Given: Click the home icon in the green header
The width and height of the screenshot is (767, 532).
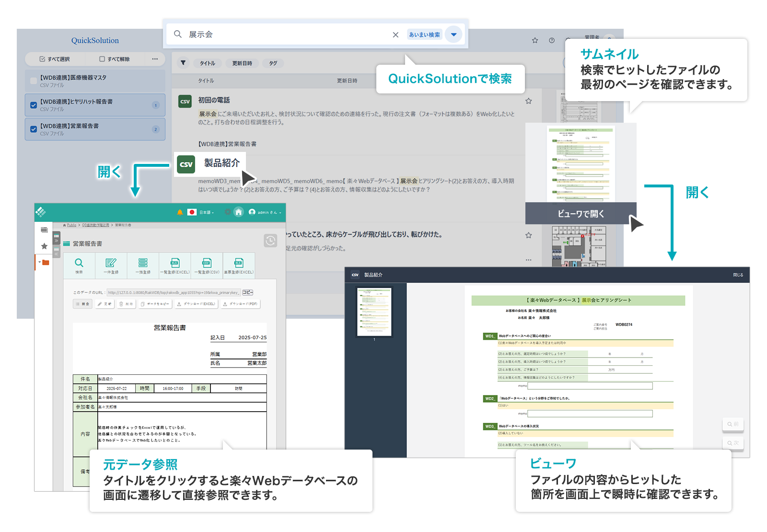Looking at the screenshot, I should pos(238,211).
